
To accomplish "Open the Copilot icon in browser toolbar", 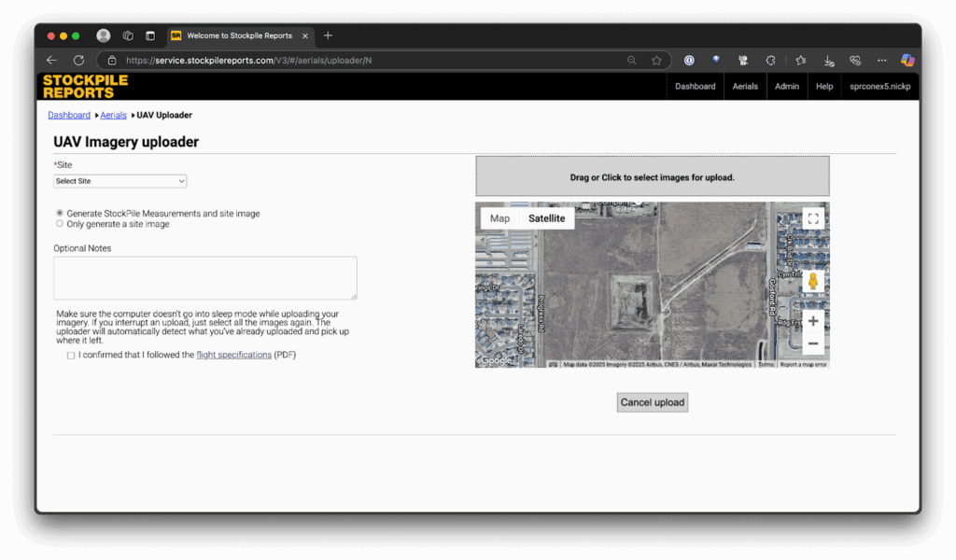I will click(x=907, y=61).
